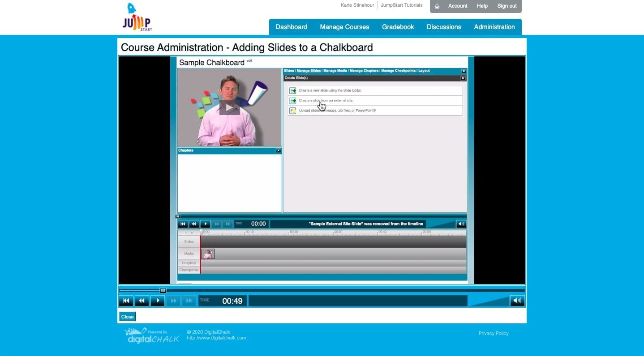Select Manage Checkpoints in the chalkboard menu

398,71
